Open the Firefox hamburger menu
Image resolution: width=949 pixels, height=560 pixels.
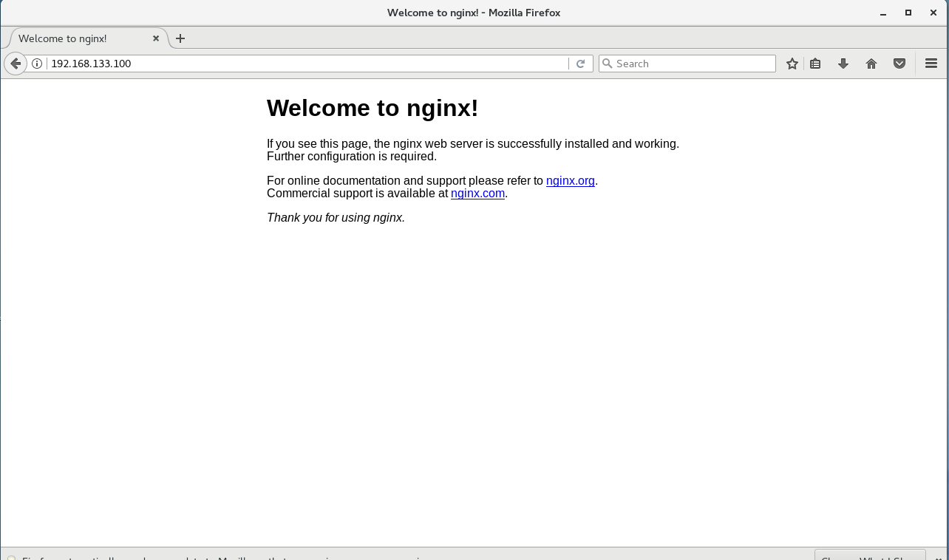(x=931, y=64)
